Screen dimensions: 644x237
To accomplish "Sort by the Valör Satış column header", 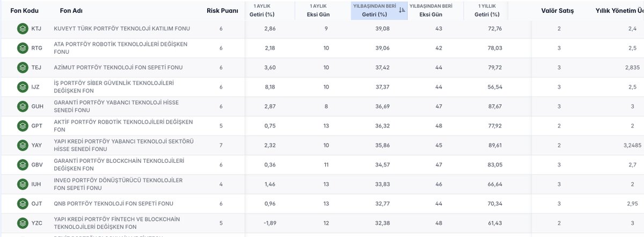I will tap(558, 11).
